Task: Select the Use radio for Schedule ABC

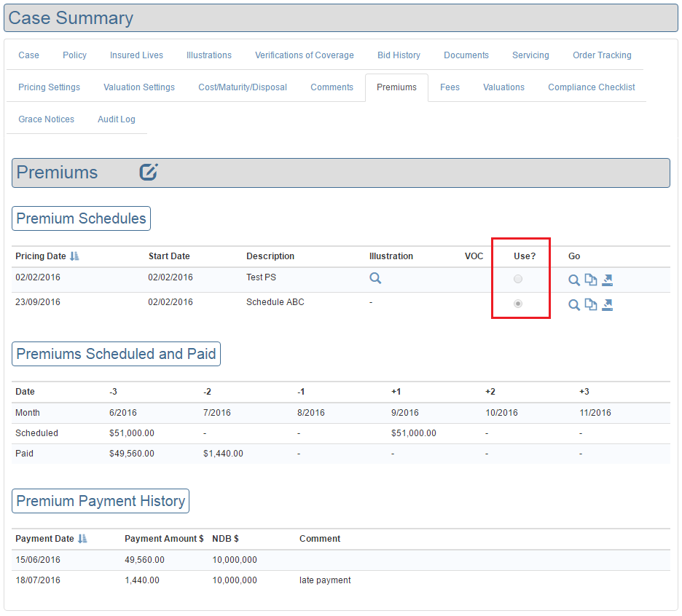Action: click(517, 304)
